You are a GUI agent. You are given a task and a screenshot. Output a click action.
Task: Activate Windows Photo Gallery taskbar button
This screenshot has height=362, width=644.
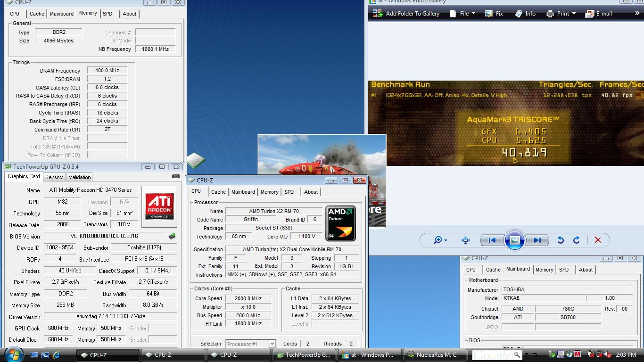[369, 355]
